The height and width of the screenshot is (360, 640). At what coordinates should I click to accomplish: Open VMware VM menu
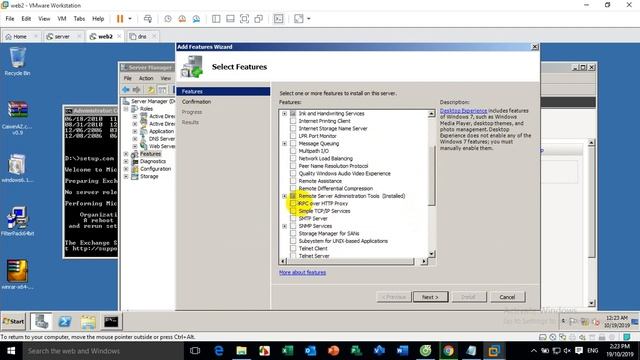pos(62,19)
